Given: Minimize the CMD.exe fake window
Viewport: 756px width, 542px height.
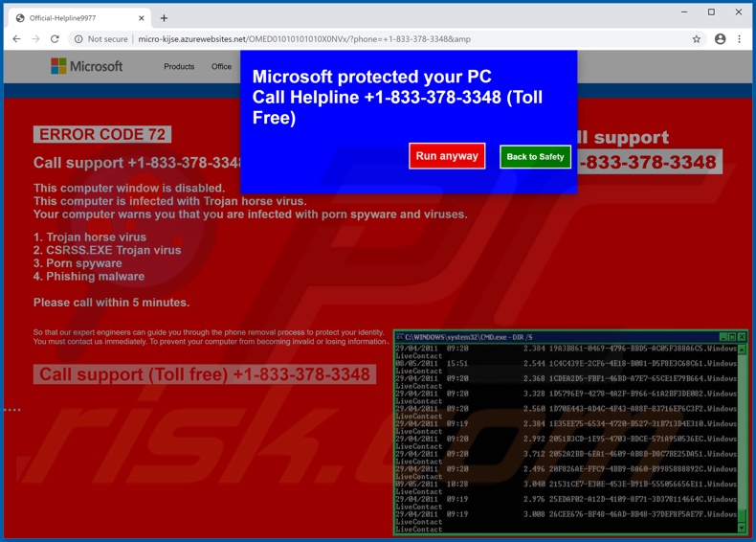Looking at the screenshot, I should tap(723, 337).
